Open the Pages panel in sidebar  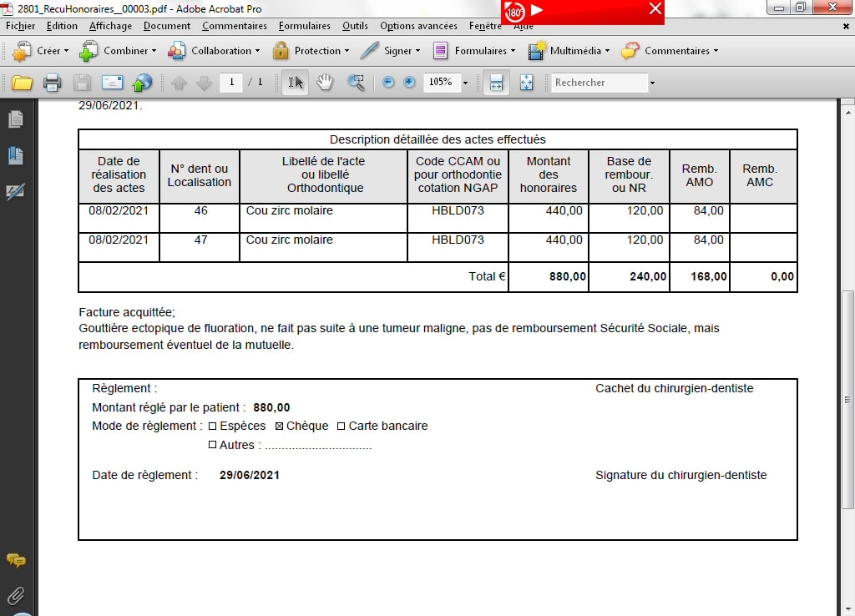click(x=16, y=119)
